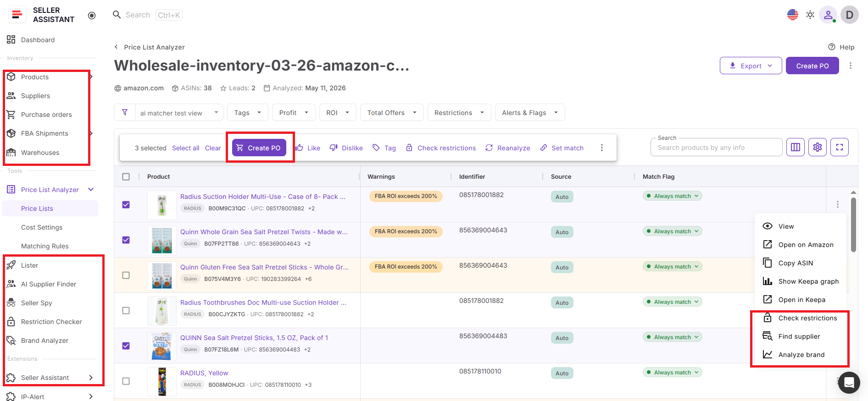Expand the Tags filter dropdown
Screen dimensions: 868x401
248,113
